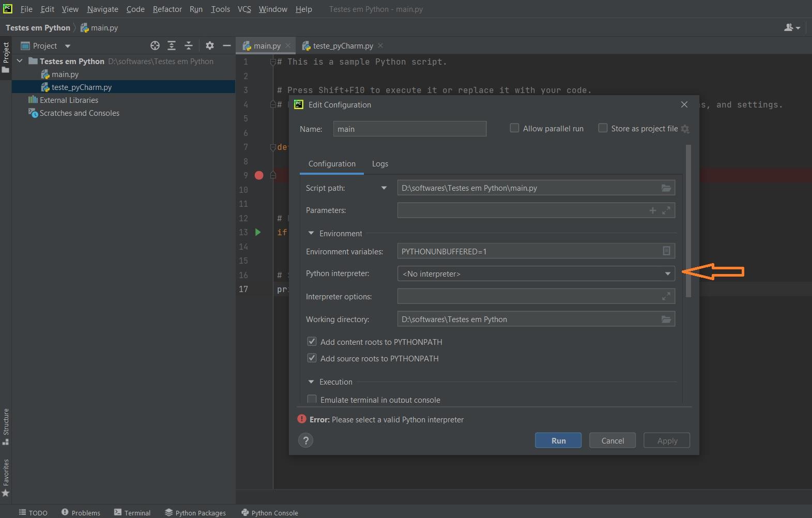Open the Project tool window stripe button

tap(6, 57)
